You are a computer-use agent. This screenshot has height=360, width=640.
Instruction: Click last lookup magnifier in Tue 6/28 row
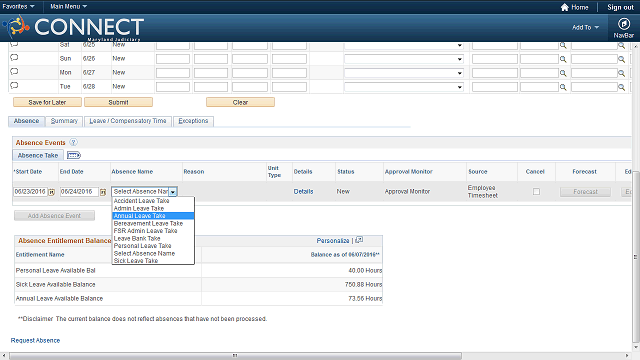point(621,87)
